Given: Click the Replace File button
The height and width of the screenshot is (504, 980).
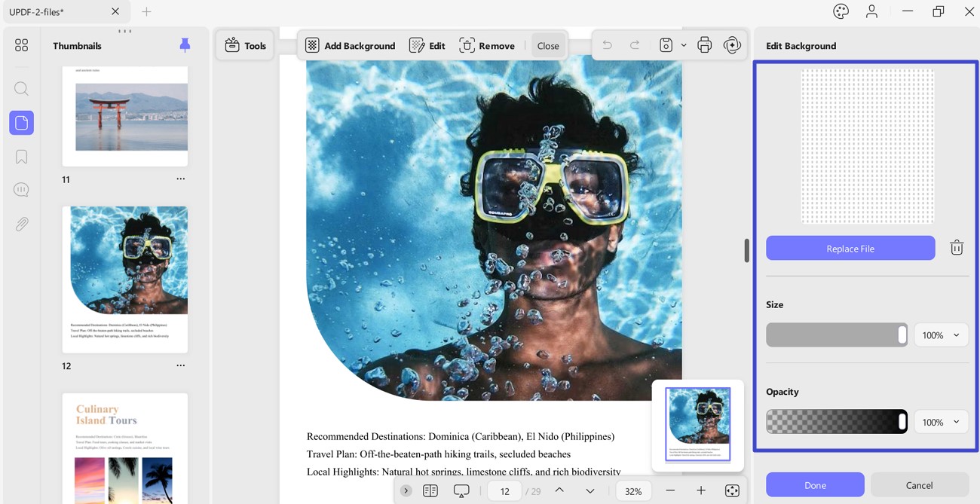Looking at the screenshot, I should pos(850,248).
